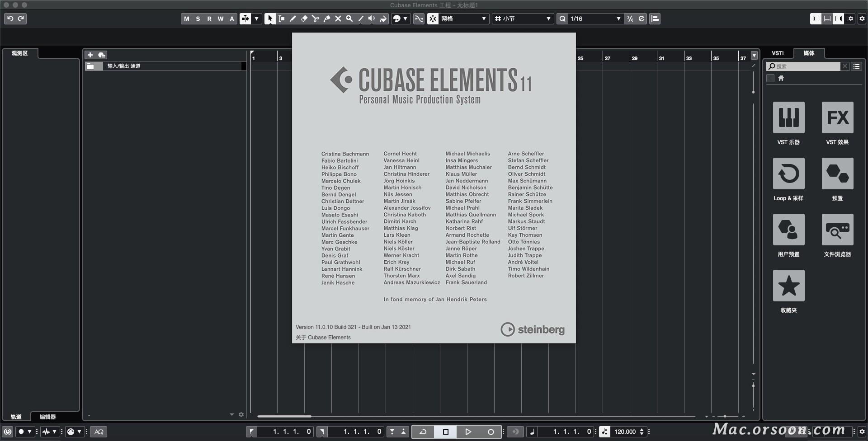This screenshot has height=441, width=868.
Task: Open the Auto-Scroll options dropdown arrow
Action: pyautogui.click(x=256, y=19)
